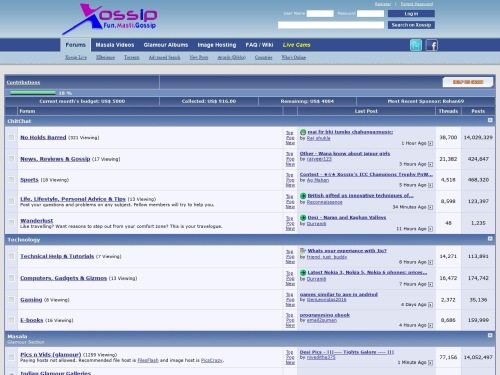Click '1,235' posts count for Wanderlust
This screenshot has width=500, height=375.
[478, 223]
